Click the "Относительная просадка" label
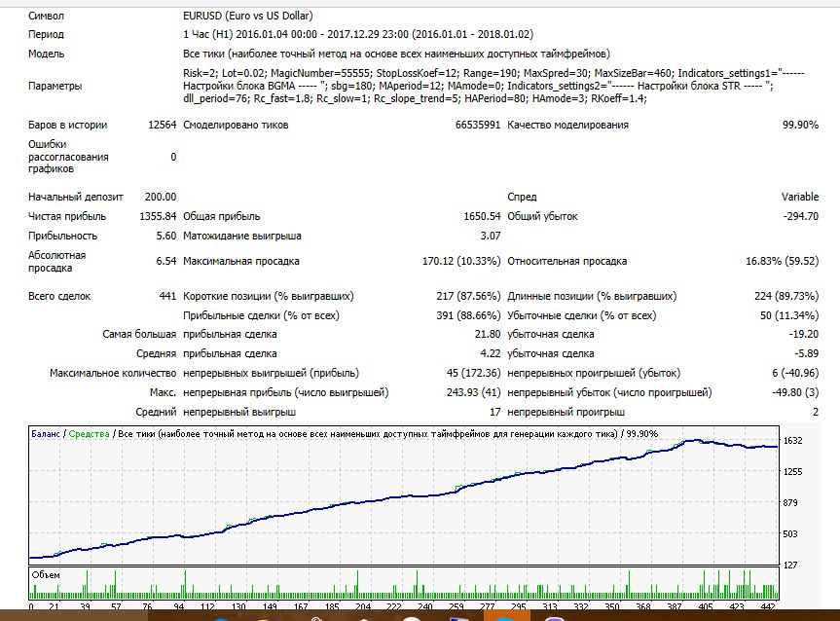Viewport: 840px width, 621px height. pos(566,261)
